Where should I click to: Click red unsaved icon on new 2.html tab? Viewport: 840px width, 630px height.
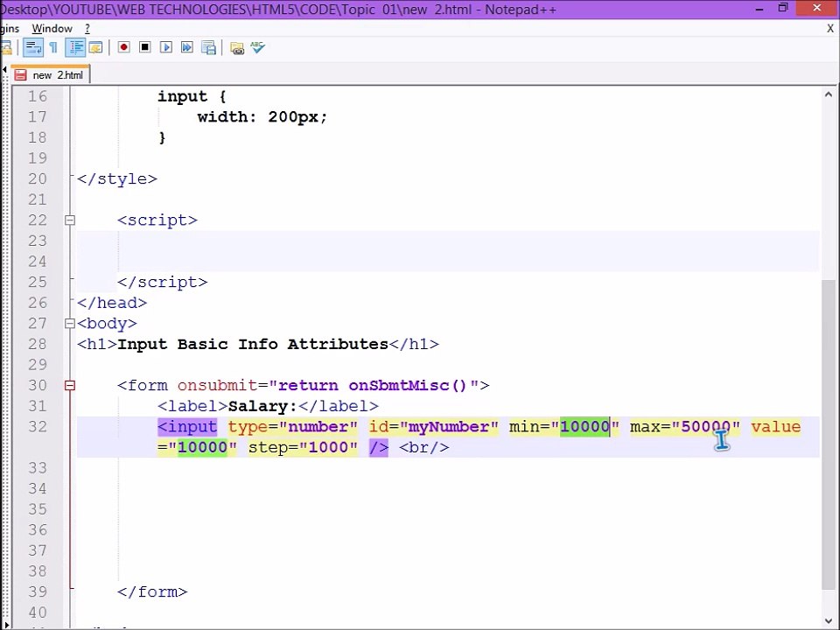coord(20,75)
